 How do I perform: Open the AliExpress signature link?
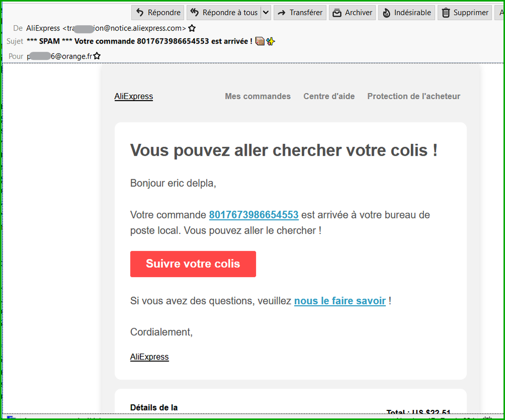pyautogui.click(x=150, y=357)
